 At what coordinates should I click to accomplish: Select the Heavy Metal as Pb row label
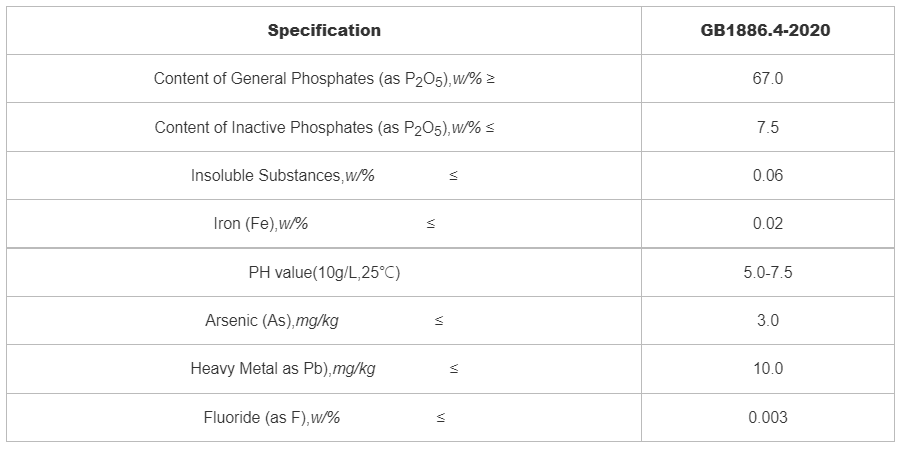click(283, 368)
